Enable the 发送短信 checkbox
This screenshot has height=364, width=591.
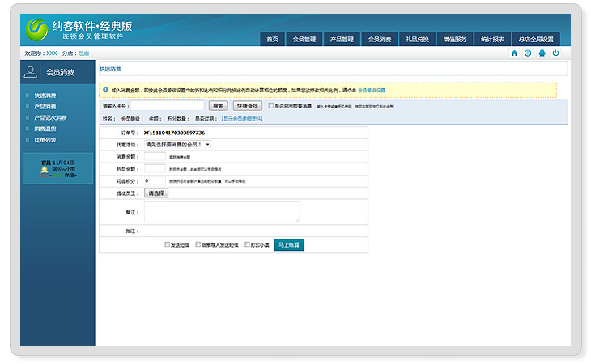pos(168,243)
